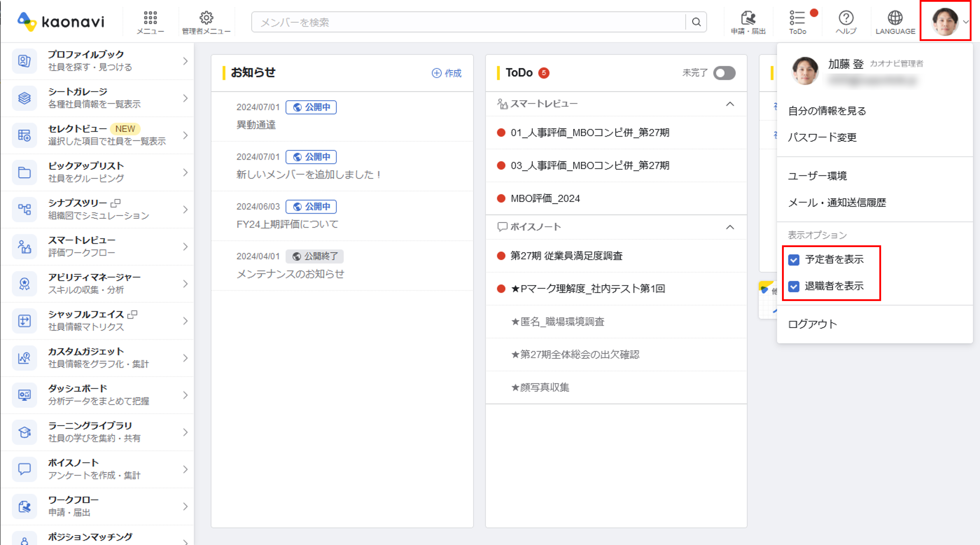The width and height of the screenshot is (980, 545).
Task: Select パスワード変更 from user menu
Action: point(822,137)
